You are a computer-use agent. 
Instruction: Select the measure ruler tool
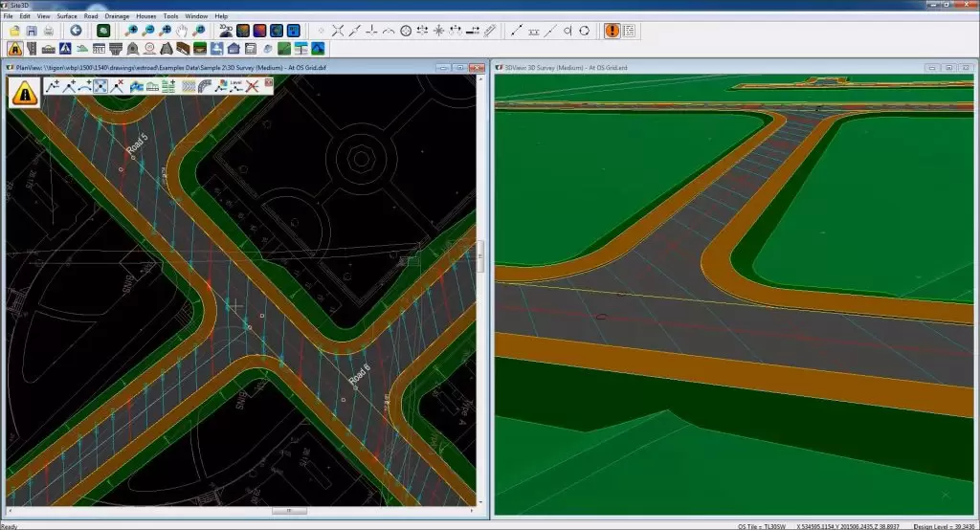(x=490, y=31)
